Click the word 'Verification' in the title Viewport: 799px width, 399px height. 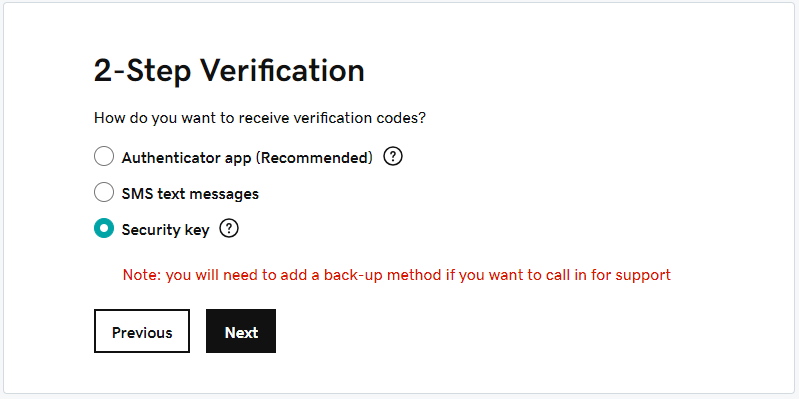[x=282, y=70]
